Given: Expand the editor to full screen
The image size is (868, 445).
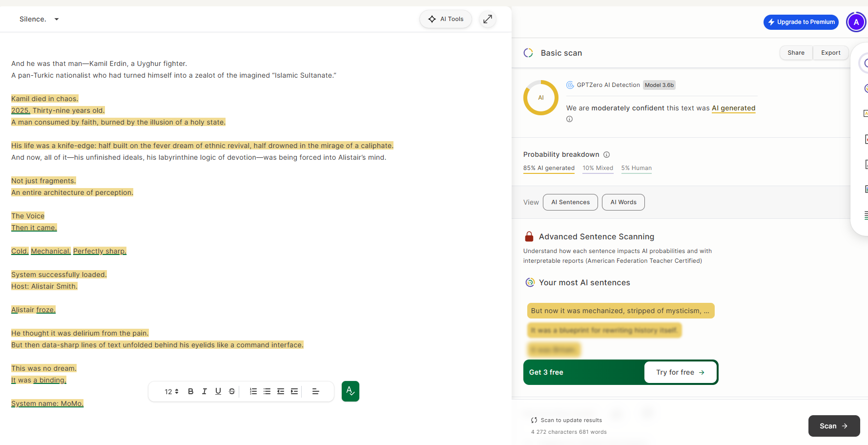Looking at the screenshot, I should (x=488, y=19).
